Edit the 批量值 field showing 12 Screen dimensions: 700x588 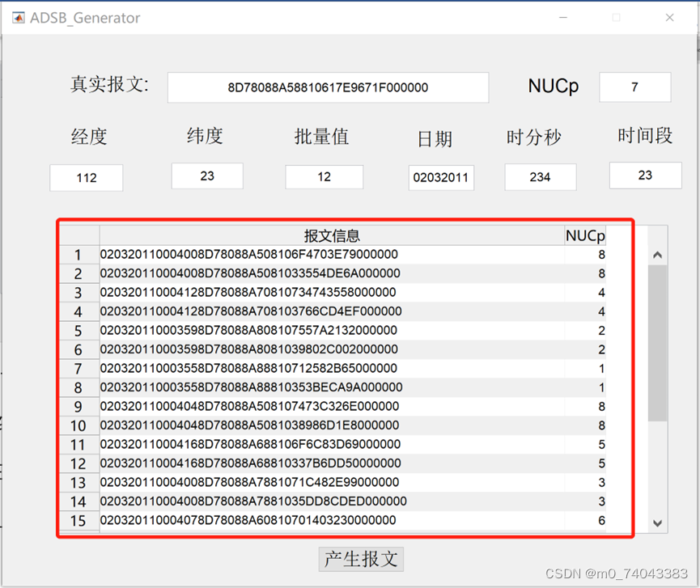click(324, 176)
